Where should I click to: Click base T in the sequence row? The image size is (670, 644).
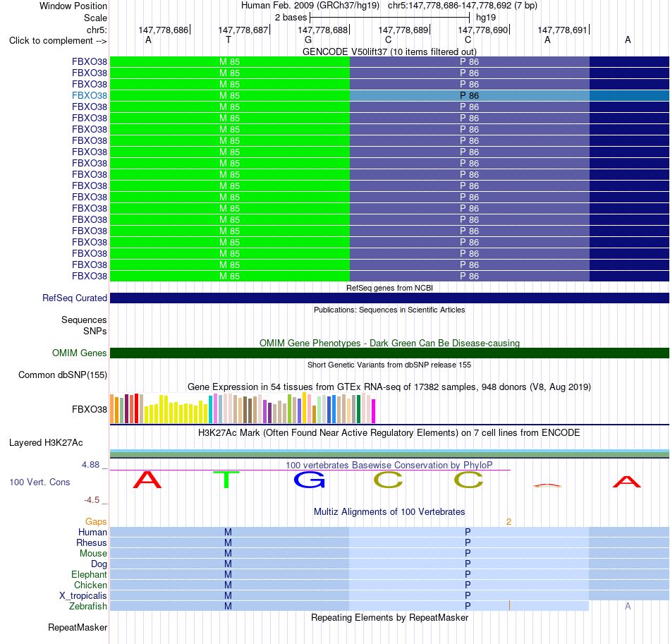pyautogui.click(x=229, y=40)
